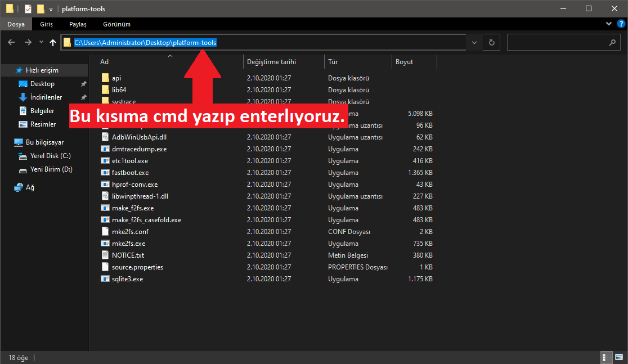Open Yerel Disk (C:) drive
The width and height of the screenshot is (628, 364).
[51, 156]
